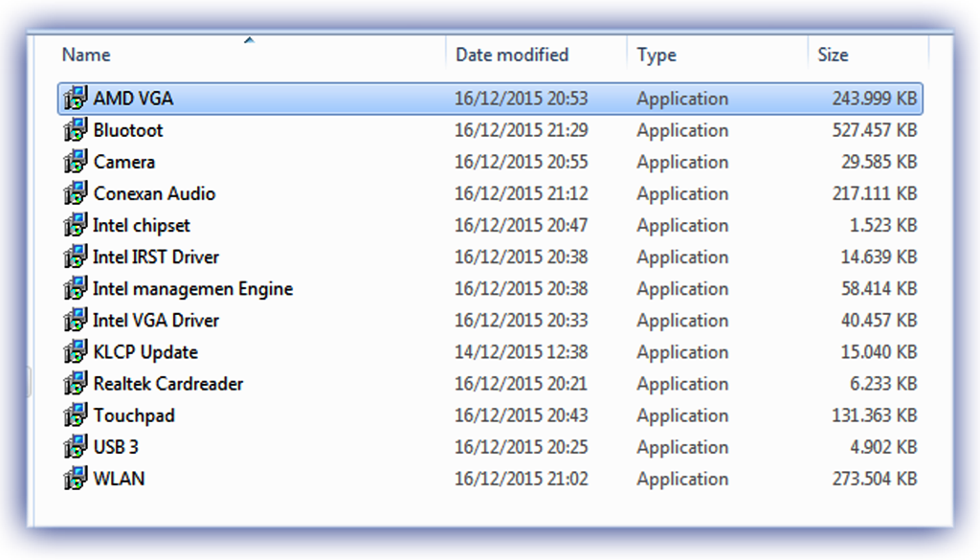
Task: Select the Camera installer icon
Action: [76, 162]
